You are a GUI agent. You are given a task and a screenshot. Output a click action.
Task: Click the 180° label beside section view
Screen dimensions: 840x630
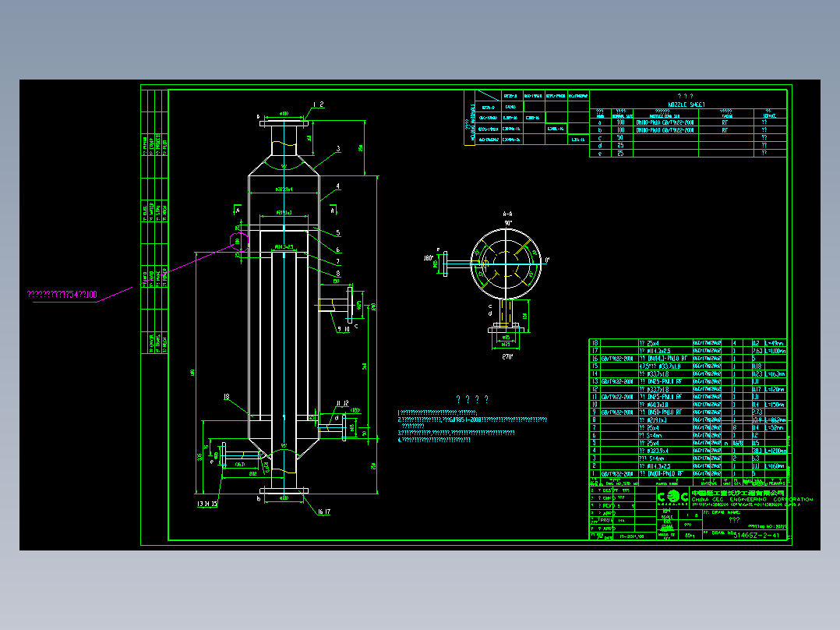coord(428,258)
